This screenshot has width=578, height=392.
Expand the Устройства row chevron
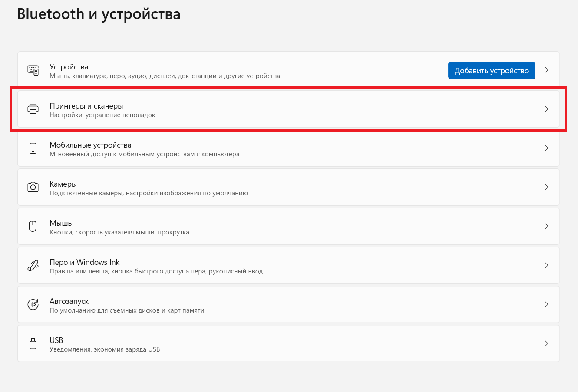(x=546, y=70)
